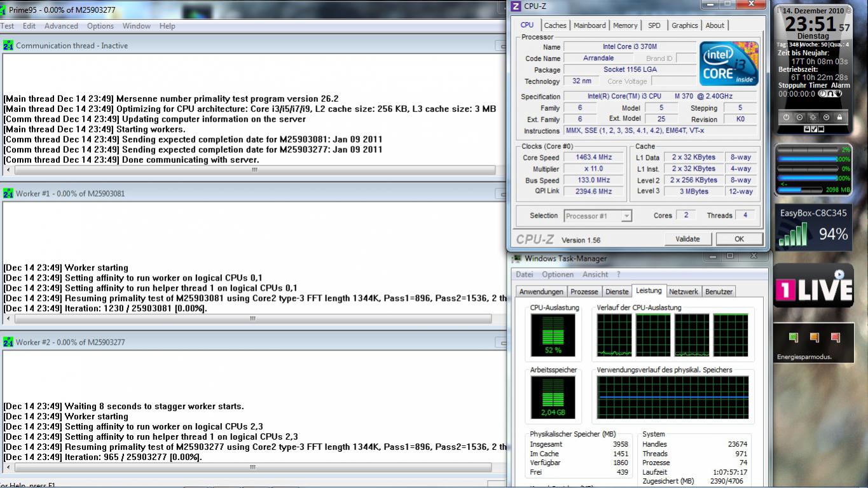Click the wifi signal bars in EasyBox gadget
Image resolution: width=868 pixels, height=488 pixels.
click(x=793, y=235)
